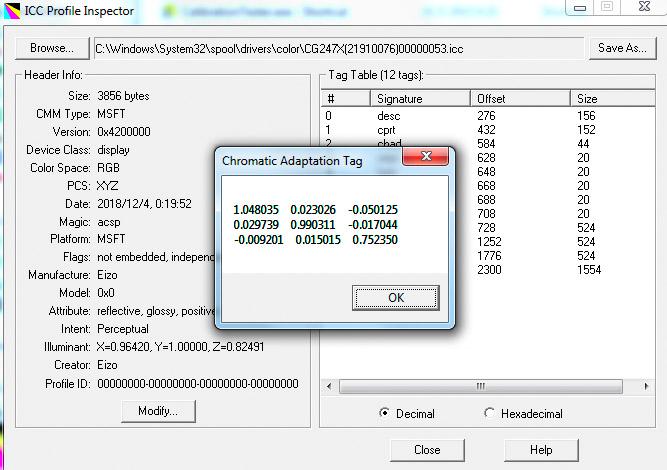
Task: Select the cprt tag row
Action: 488,130
